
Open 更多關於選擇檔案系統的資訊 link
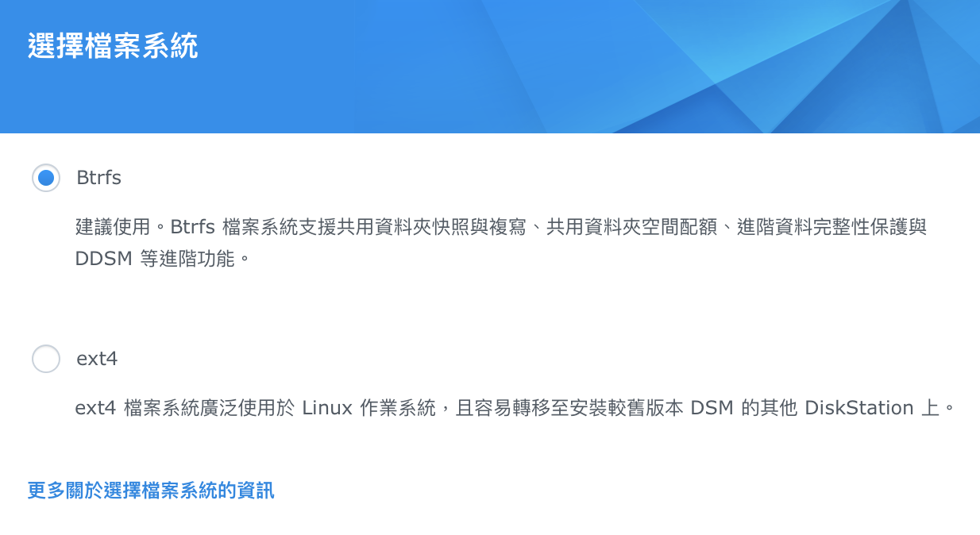click(151, 491)
